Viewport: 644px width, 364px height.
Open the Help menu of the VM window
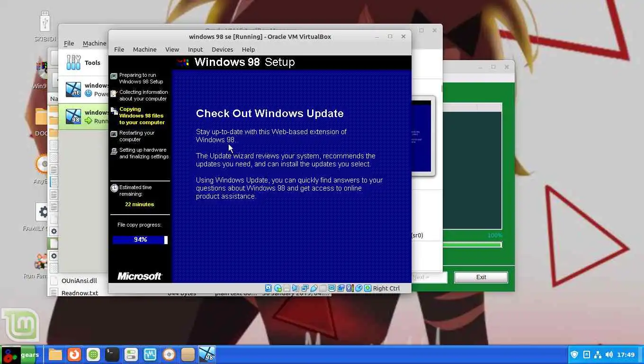[248, 49]
